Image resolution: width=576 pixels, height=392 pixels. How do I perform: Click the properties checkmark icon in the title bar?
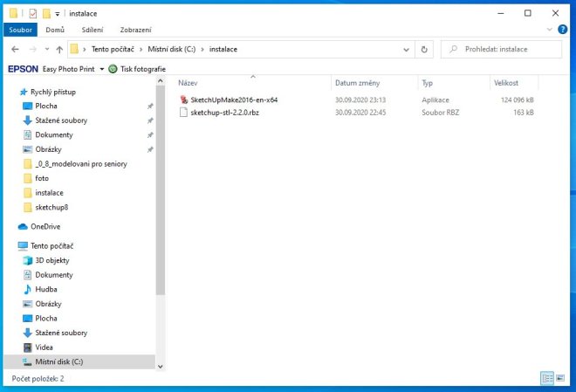tap(33, 14)
